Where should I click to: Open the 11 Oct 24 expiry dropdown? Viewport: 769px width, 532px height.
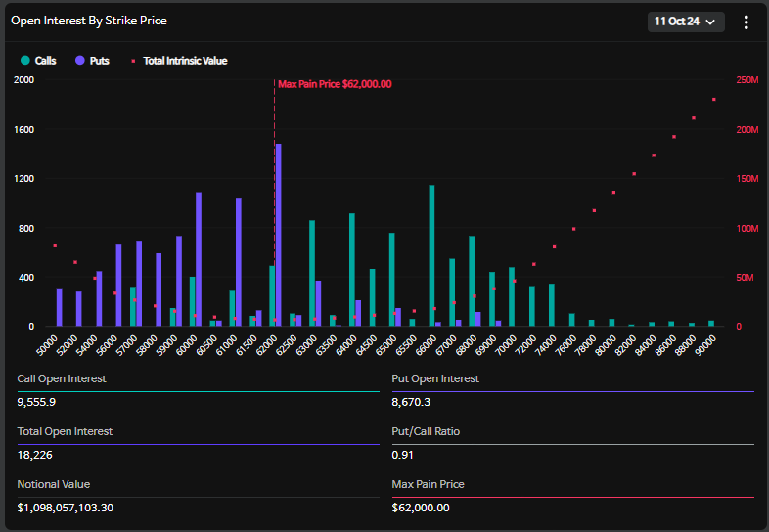pos(685,22)
